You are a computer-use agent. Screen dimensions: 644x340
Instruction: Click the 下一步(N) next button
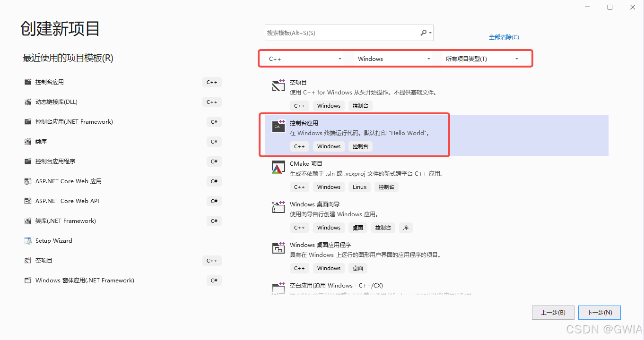599,313
